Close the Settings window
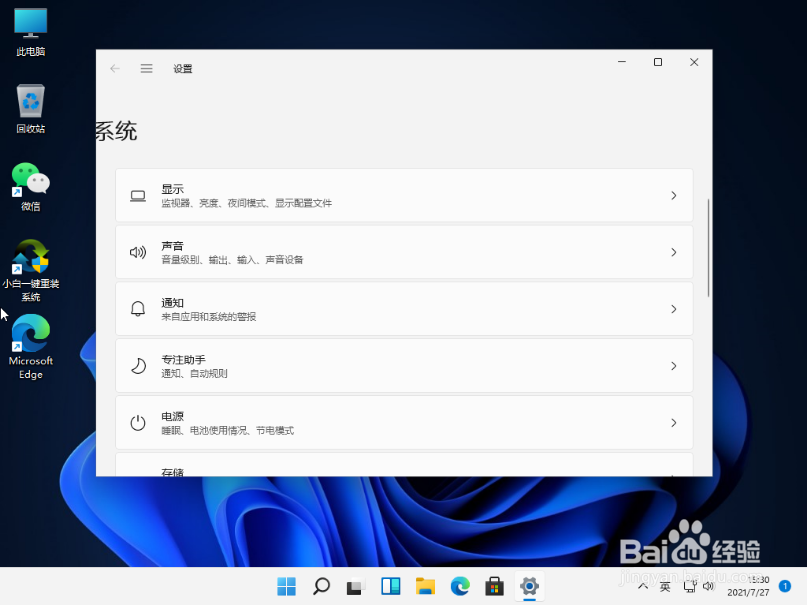This screenshot has height=605, width=807. 694,62
